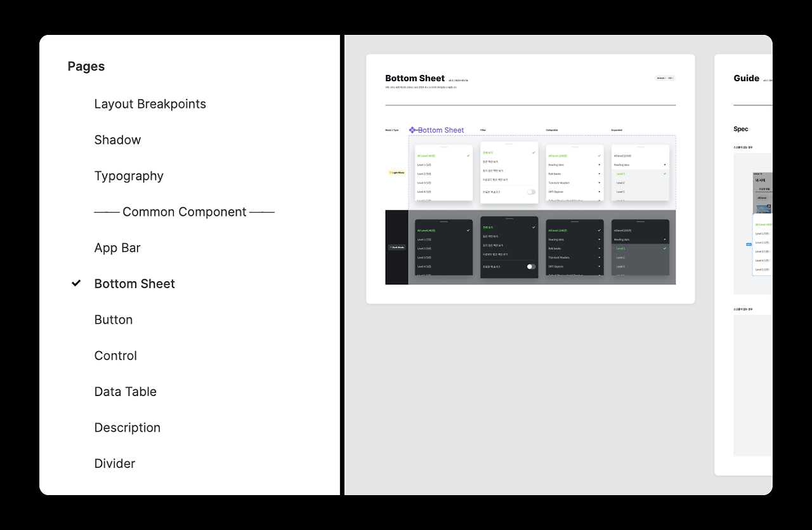Expand Bob books in the dark Collapsible sheet
This screenshot has width=812, height=530.
tap(599, 249)
